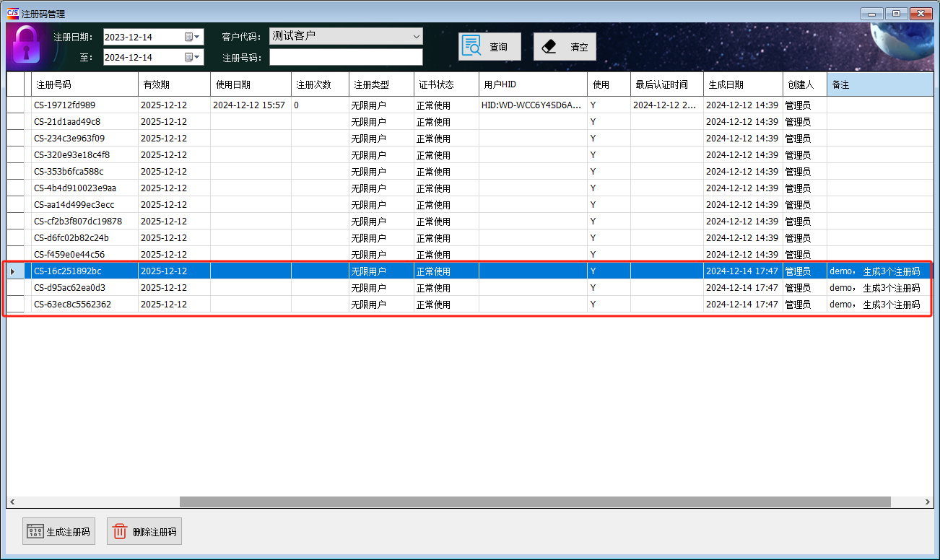The width and height of the screenshot is (940, 560).
Task: Click the 备注 column header
Action: point(879,84)
